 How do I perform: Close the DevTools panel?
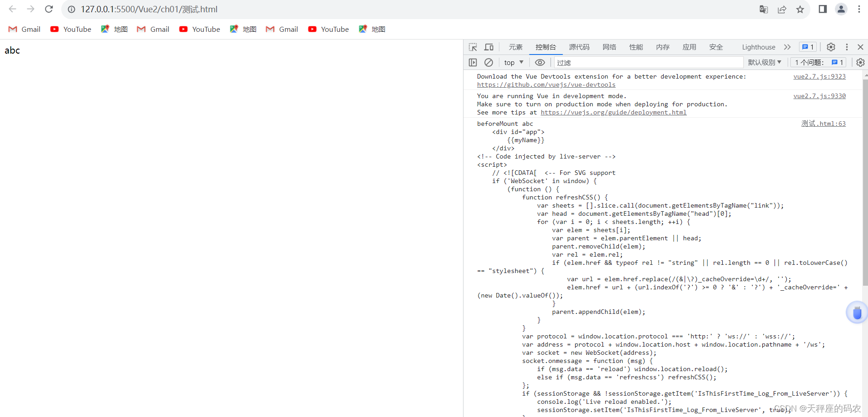click(860, 47)
